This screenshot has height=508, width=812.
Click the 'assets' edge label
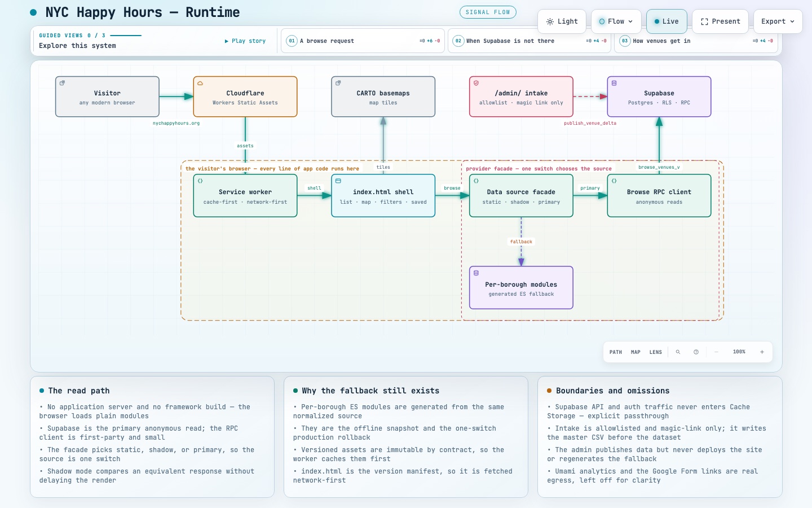(x=245, y=146)
